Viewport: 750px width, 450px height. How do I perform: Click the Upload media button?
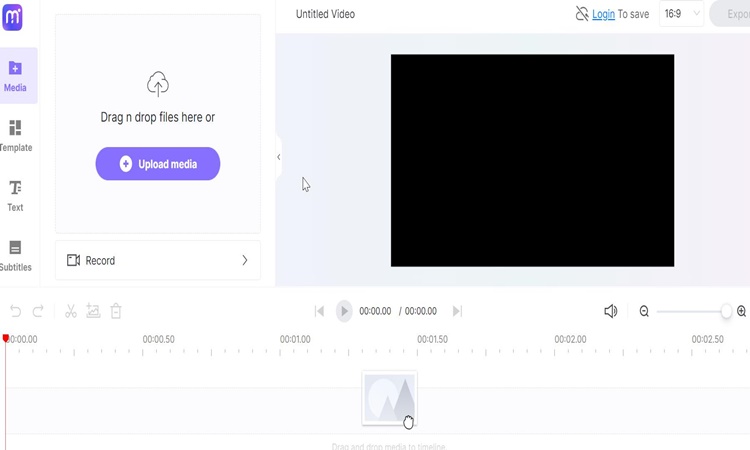[x=158, y=164]
